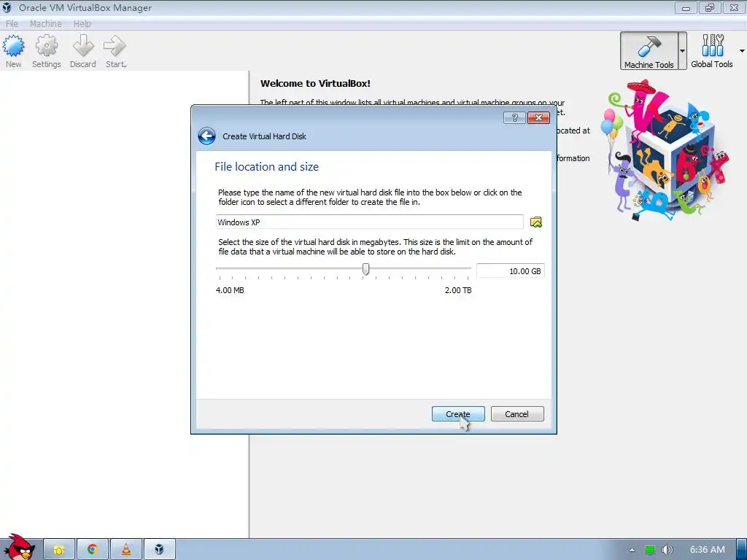
Task: Click the VirtualBox icon in title bar
Action: [7, 7]
